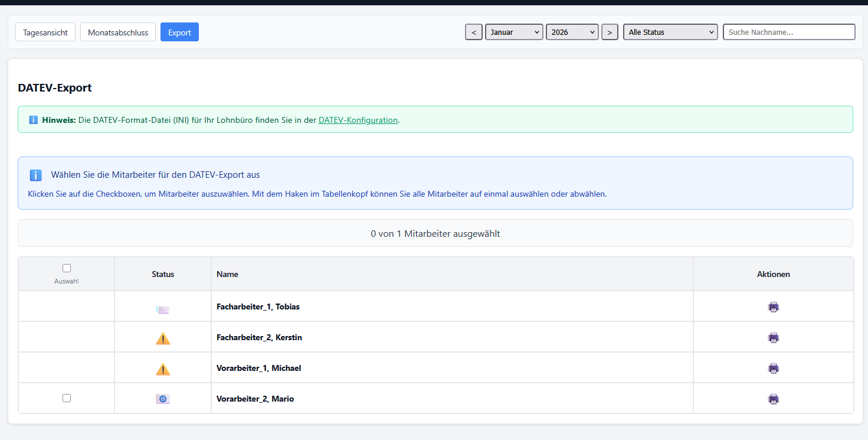
Task: Click the 'DATEV-Export' heading
Action: 55,88
